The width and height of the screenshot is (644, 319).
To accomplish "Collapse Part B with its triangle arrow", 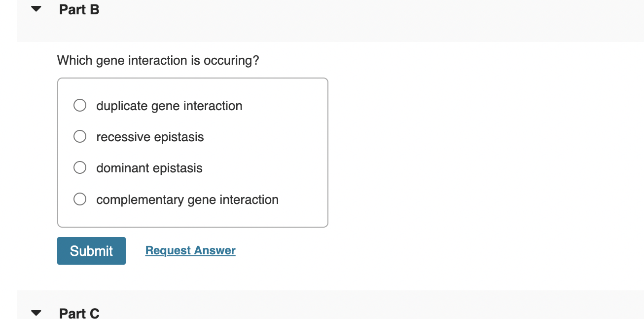I will (x=36, y=9).
